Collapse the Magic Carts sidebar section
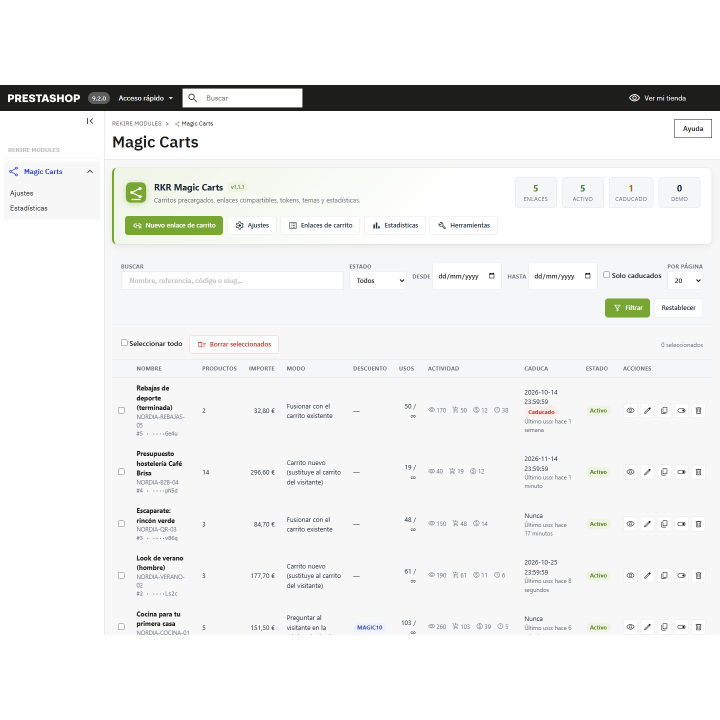 pos(90,172)
